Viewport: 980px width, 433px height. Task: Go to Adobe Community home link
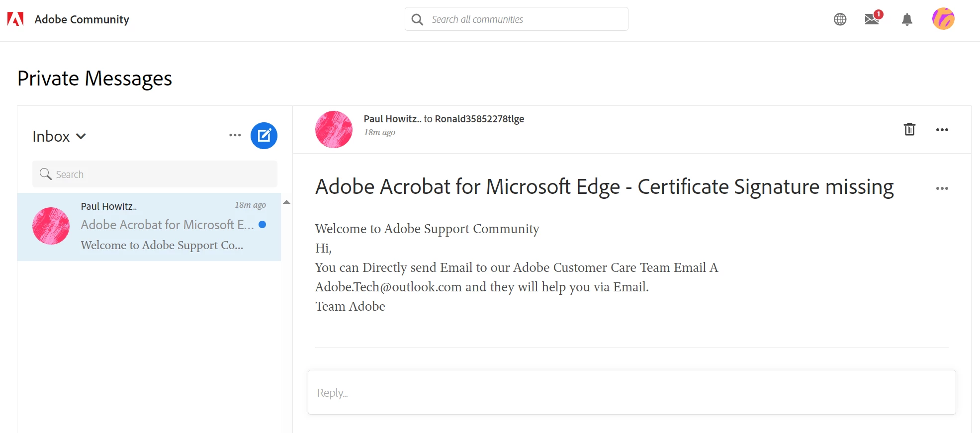click(82, 19)
